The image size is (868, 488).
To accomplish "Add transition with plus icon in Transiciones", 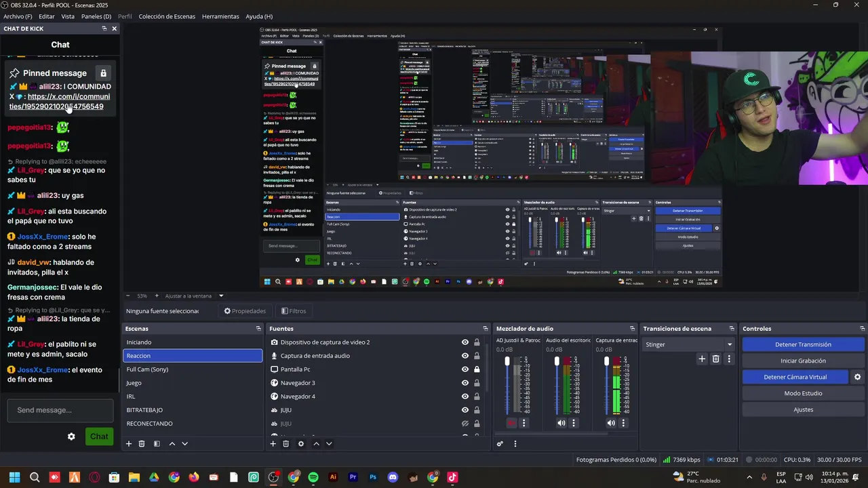I will [702, 359].
